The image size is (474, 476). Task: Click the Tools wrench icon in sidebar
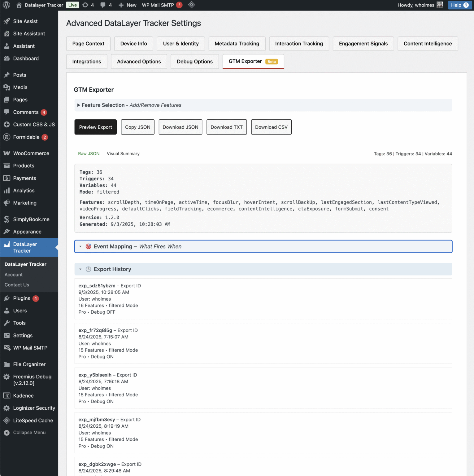pyautogui.click(x=7, y=323)
